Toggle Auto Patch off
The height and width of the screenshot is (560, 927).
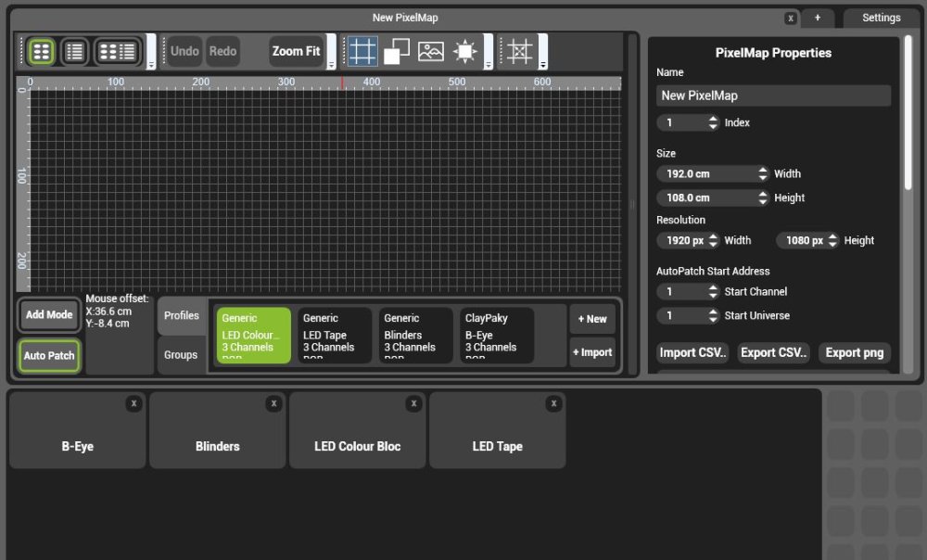click(x=48, y=356)
